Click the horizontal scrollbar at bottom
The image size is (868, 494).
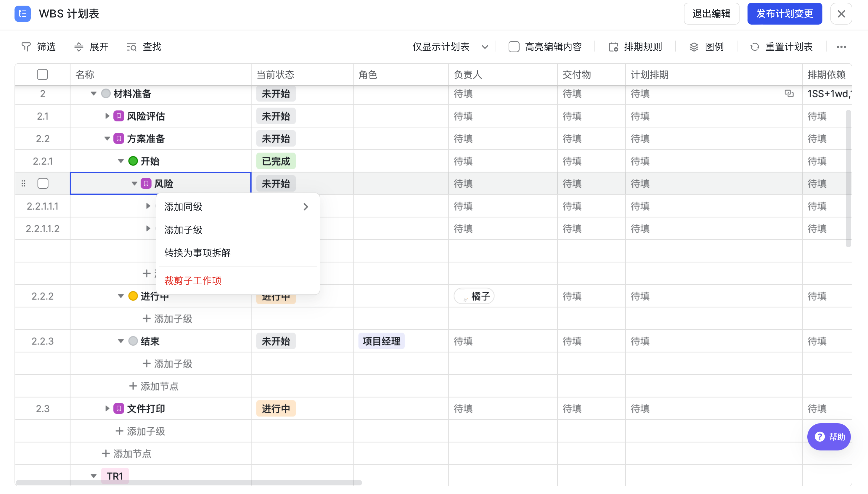189,482
